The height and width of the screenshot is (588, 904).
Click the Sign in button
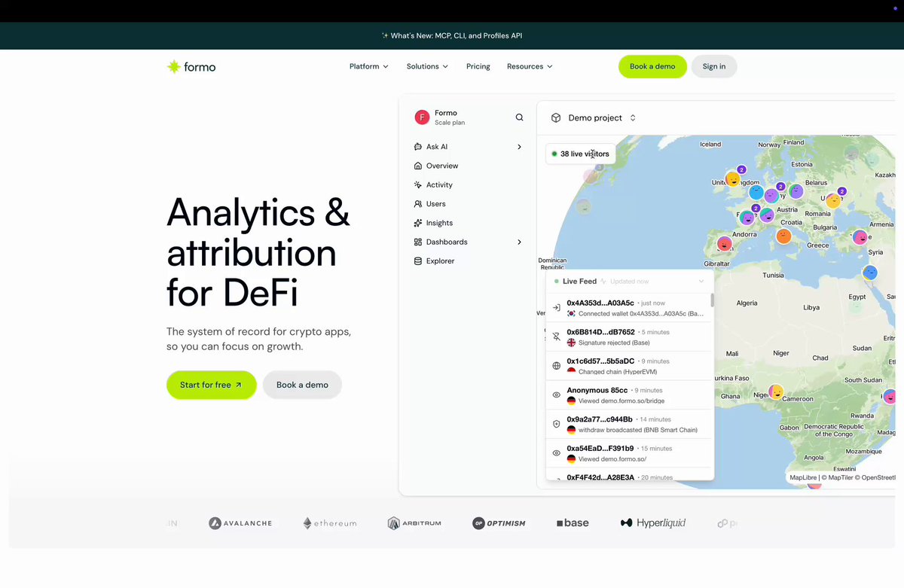(x=714, y=66)
